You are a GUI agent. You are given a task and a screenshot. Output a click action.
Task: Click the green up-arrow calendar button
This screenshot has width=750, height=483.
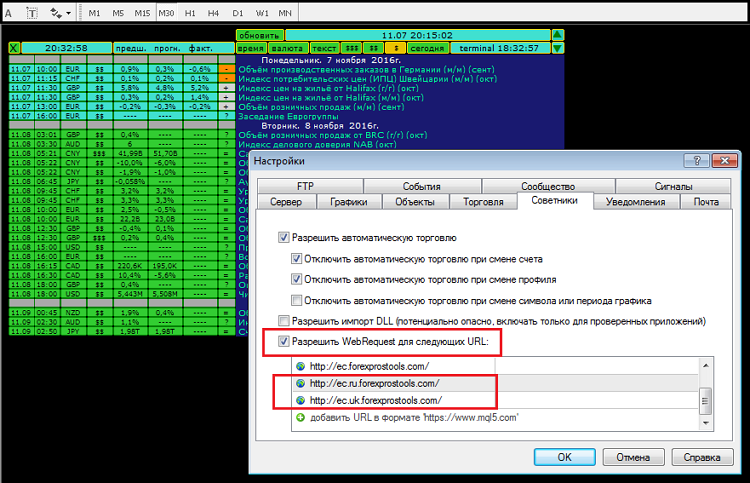click(x=558, y=35)
